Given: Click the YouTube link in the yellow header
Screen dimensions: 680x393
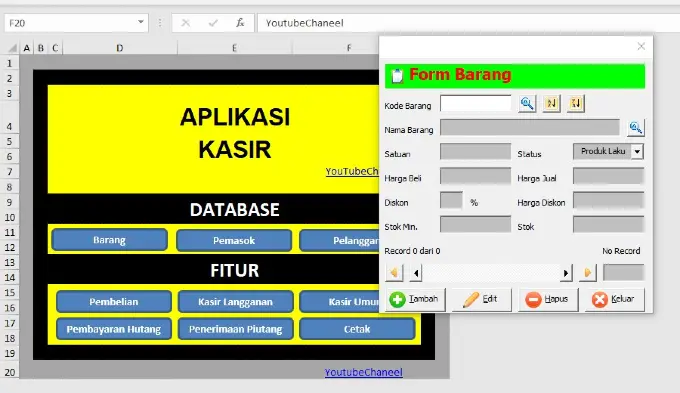Looking at the screenshot, I should [x=352, y=171].
